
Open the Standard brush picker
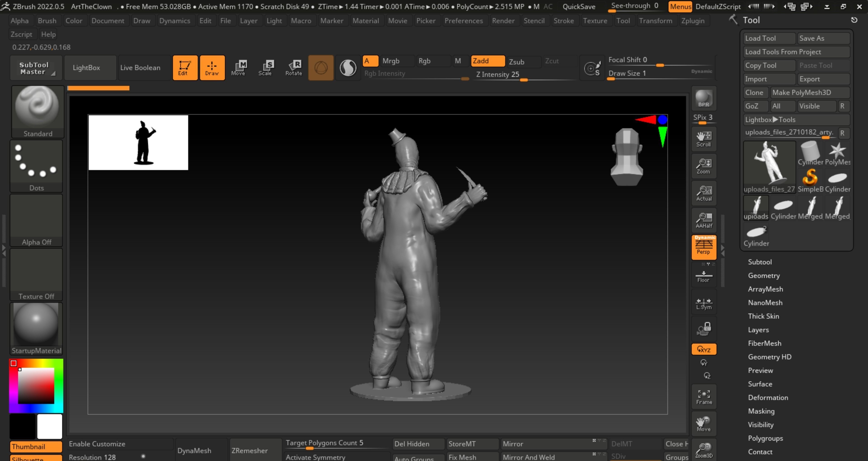pos(37,112)
